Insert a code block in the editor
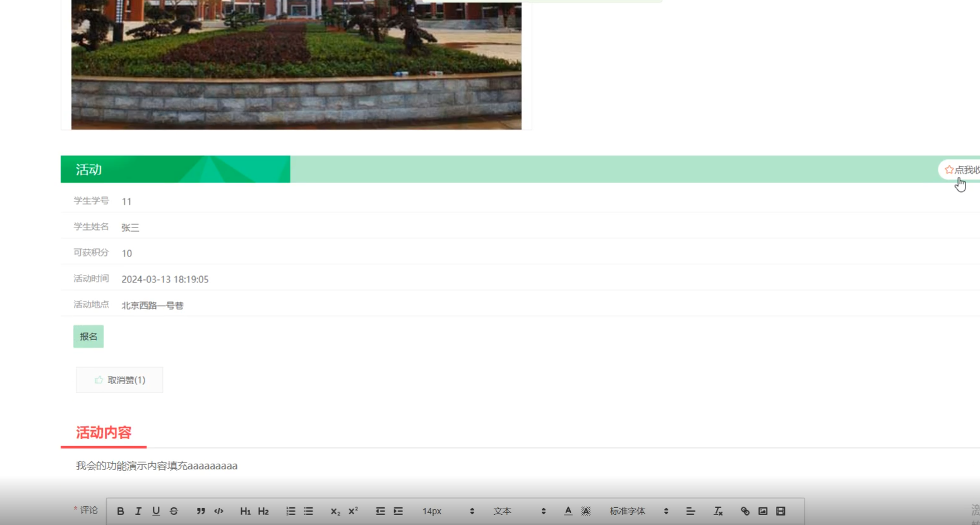The image size is (980, 525). point(218,511)
